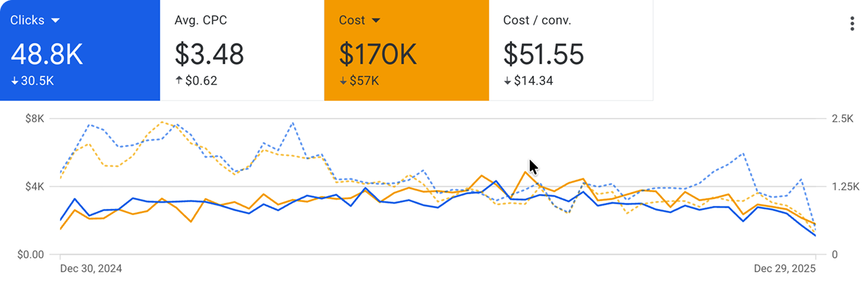Click the 48.8K clicks total value
The width and height of the screenshot is (868, 284).
coord(47,54)
